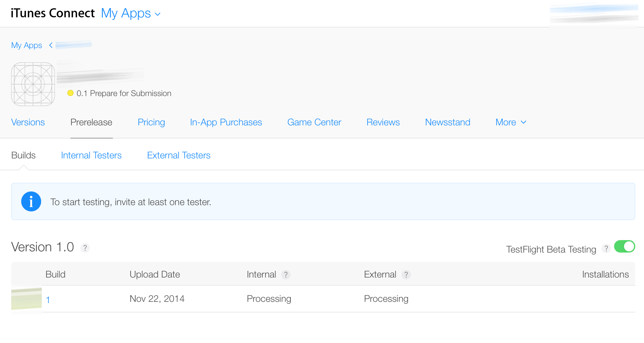Image resolution: width=644 pixels, height=343 pixels.
Task: Expand the More menu
Action: pos(511,122)
